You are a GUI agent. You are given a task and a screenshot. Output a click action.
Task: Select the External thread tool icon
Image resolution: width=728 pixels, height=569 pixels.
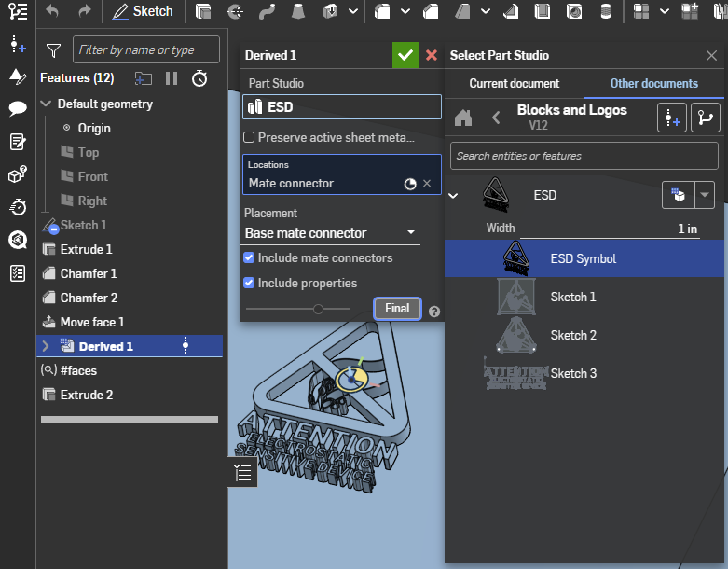[606, 11]
